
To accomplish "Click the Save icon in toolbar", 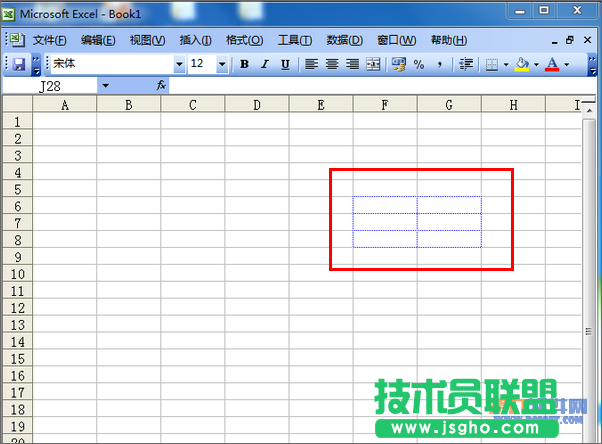I will tap(19, 64).
